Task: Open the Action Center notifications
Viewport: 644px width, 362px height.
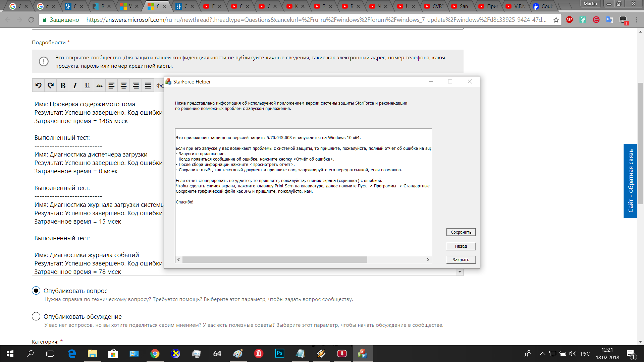Action: 631,354
